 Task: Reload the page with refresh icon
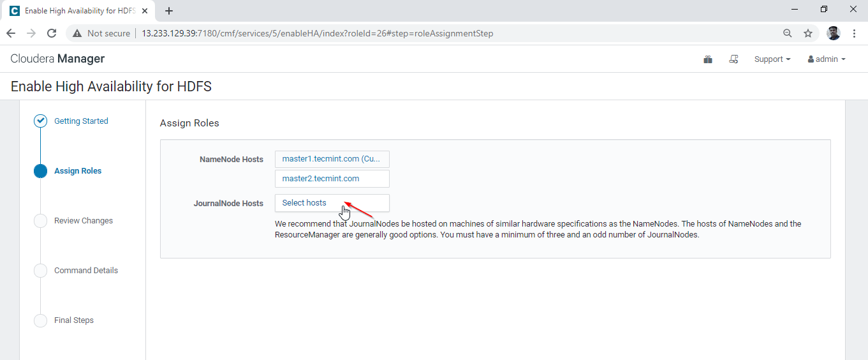tap(52, 33)
